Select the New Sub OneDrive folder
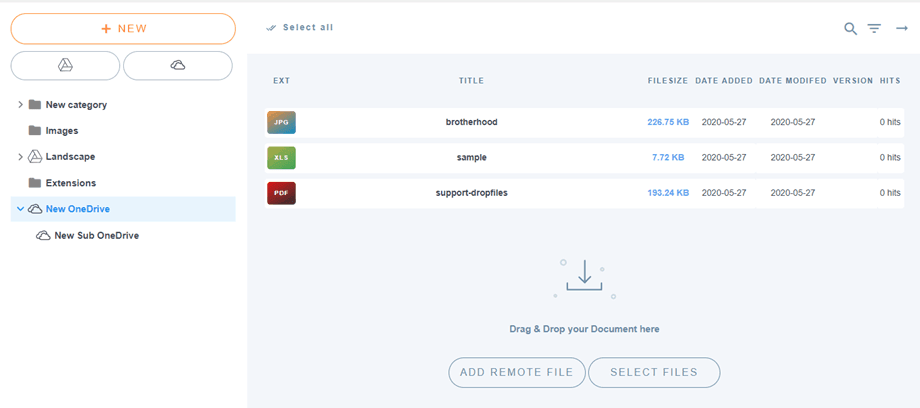The height and width of the screenshot is (408, 920). (96, 235)
